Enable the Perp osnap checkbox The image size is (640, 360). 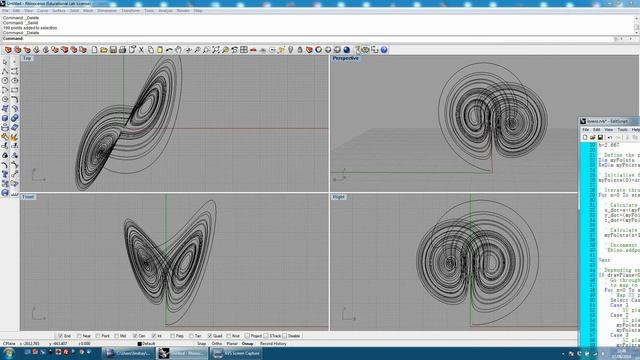pos(172,336)
